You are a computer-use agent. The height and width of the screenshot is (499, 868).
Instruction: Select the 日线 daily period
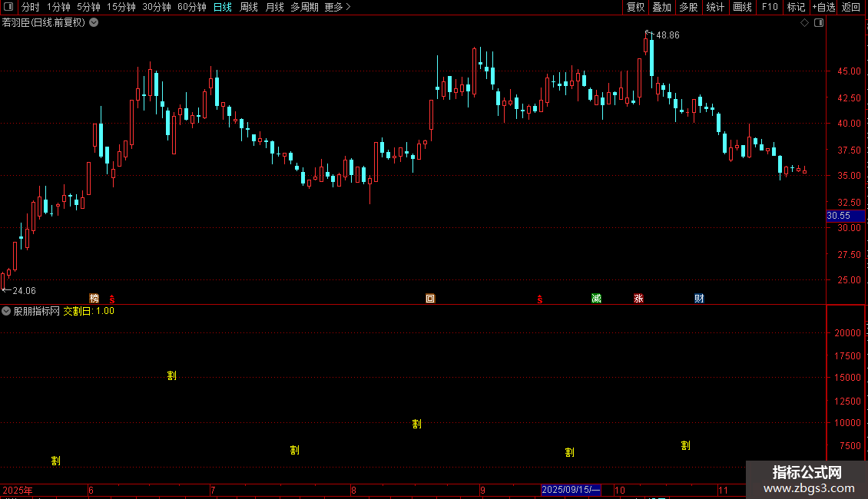pyautogui.click(x=223, y=7)
